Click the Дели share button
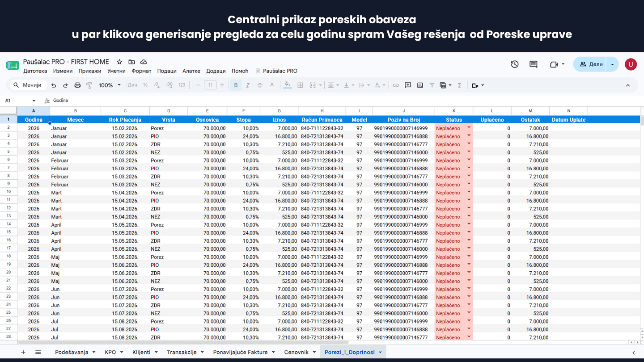The height and width of the screenshot is (362, 644). (x=591, y=64)
